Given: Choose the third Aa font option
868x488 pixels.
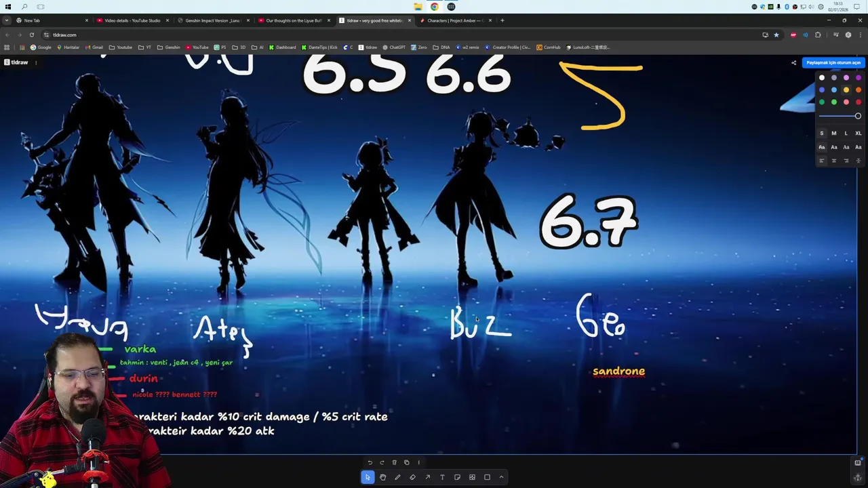Looking at the screenshot, I should tap(846, 147).
